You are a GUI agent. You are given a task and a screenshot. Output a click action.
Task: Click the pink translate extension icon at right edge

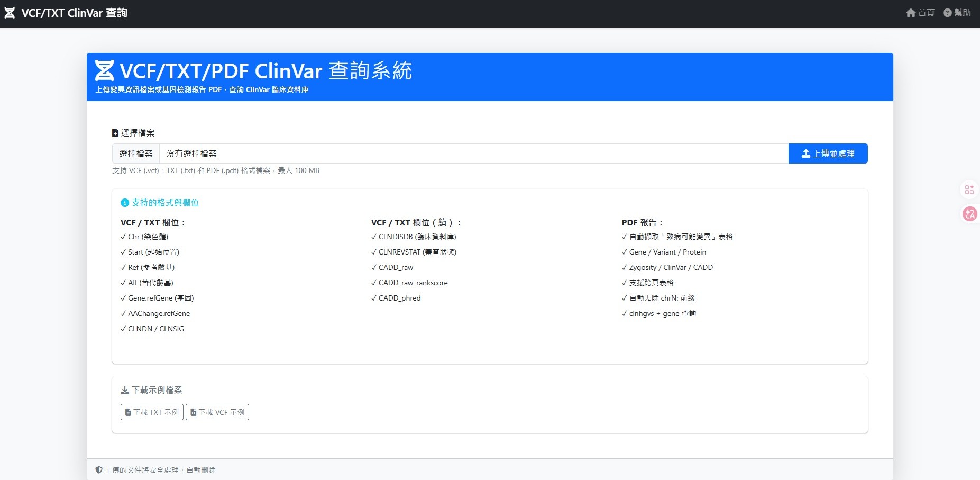pos(970,214)
